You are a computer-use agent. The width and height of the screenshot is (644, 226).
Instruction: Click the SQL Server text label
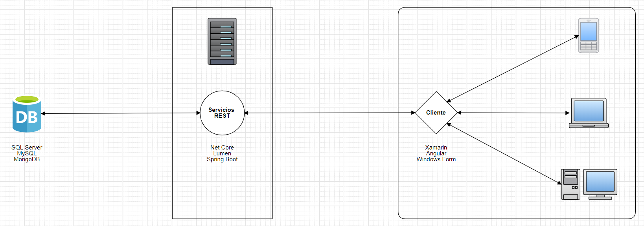click(27, 148)
